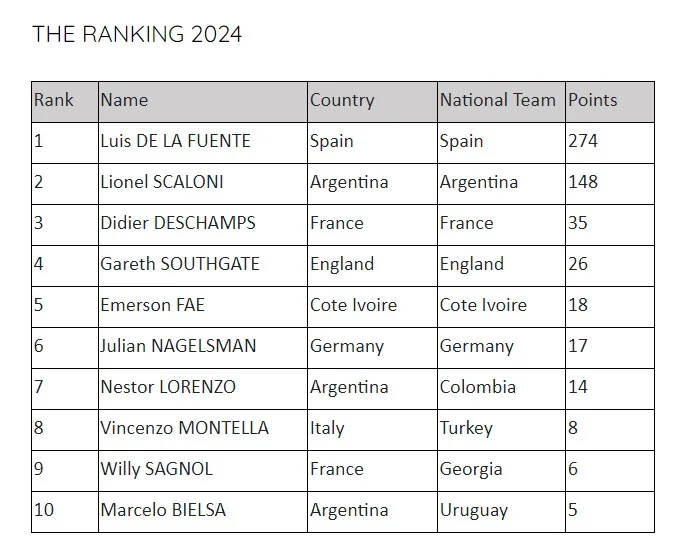Click the Country column header
Viewport: 685px width, 552px height.
pyautogui.click(x=342, y=100)
